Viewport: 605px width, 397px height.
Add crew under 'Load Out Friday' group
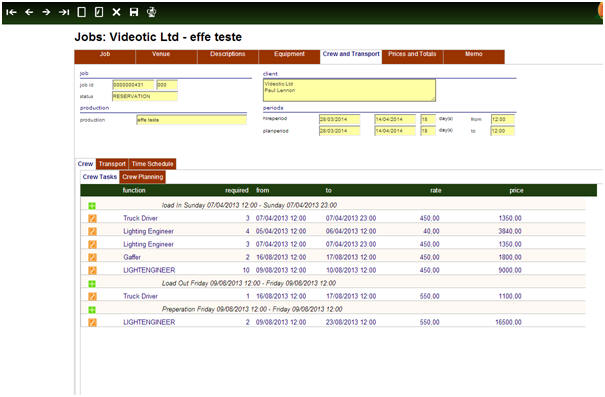pos(92,284)
